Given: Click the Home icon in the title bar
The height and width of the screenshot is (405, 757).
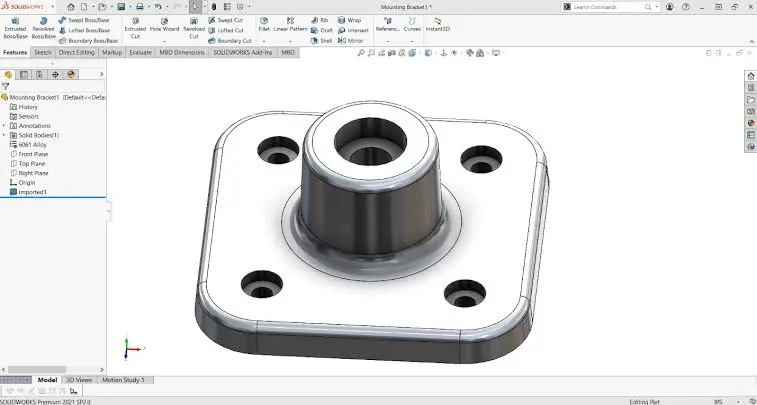Looking at the screenshot, I should (x=71, y=6).
